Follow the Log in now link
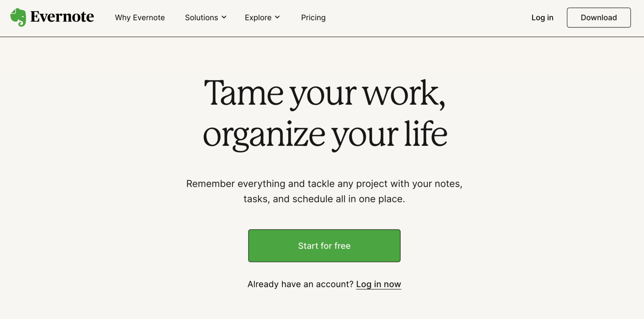 click(x=378, y=284)
